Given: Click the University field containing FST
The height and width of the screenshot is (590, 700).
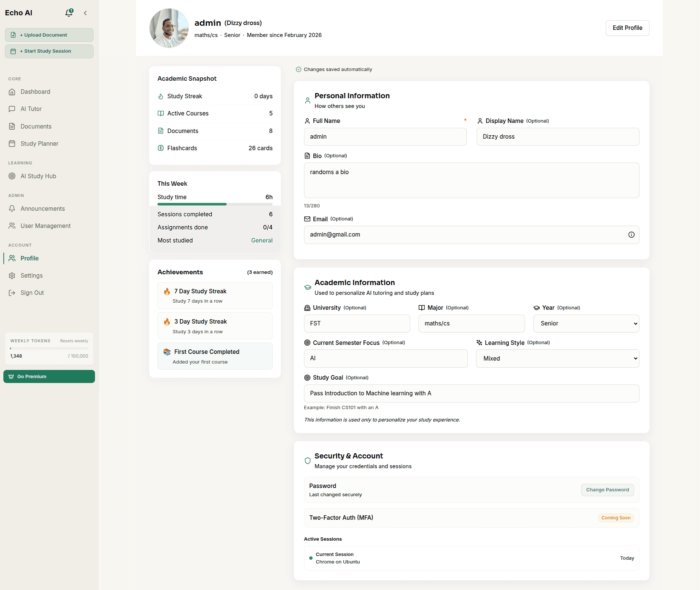Looking at the screenshot, I should (x=357, y=324).
